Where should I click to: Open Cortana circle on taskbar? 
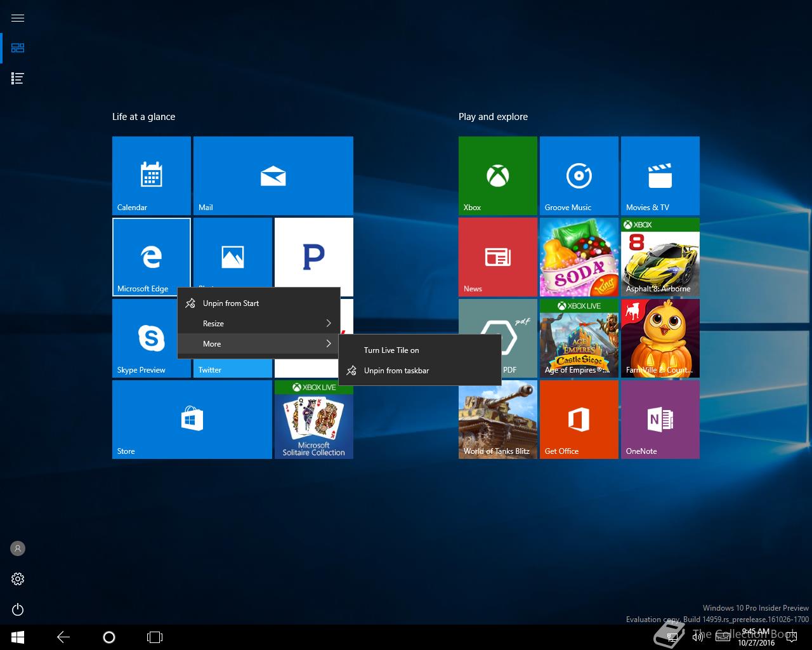109,637
